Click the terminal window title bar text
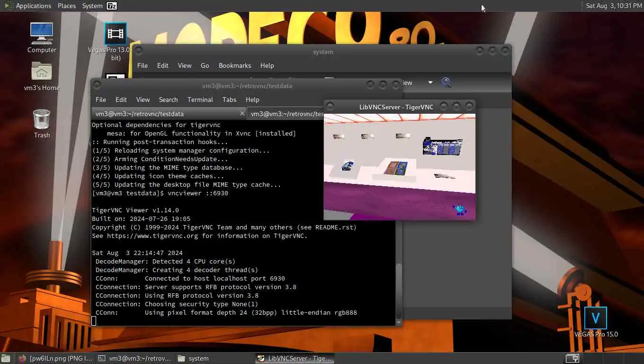 (247, 86)
